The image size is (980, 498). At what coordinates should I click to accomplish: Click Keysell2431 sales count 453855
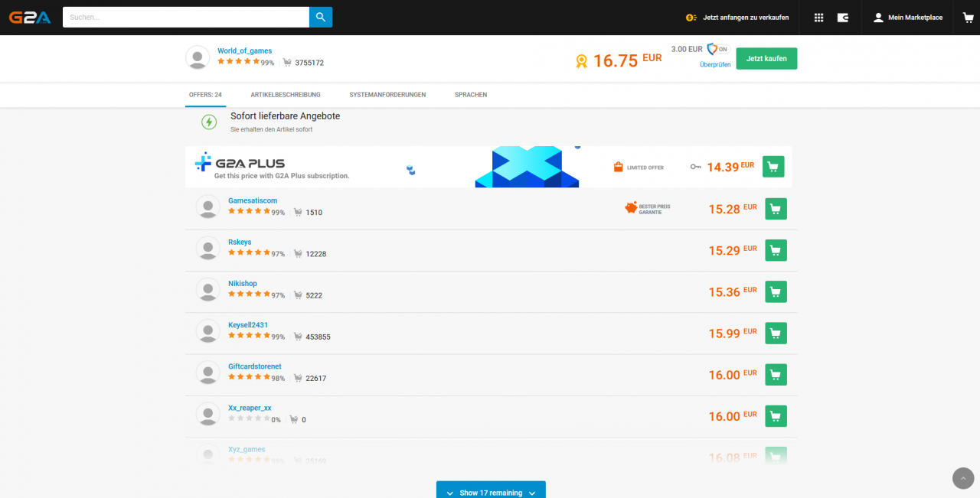pyautogui.click(x=318, y=337)
